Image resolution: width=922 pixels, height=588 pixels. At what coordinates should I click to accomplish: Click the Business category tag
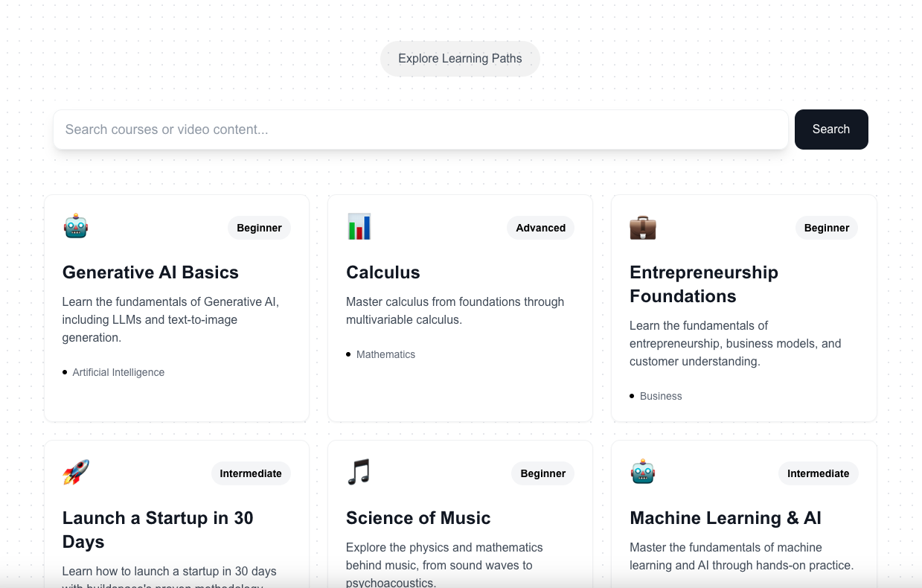[661, 396]
